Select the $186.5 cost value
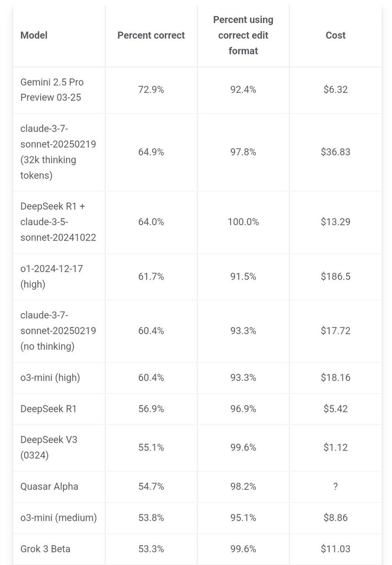 pos(335,276)
